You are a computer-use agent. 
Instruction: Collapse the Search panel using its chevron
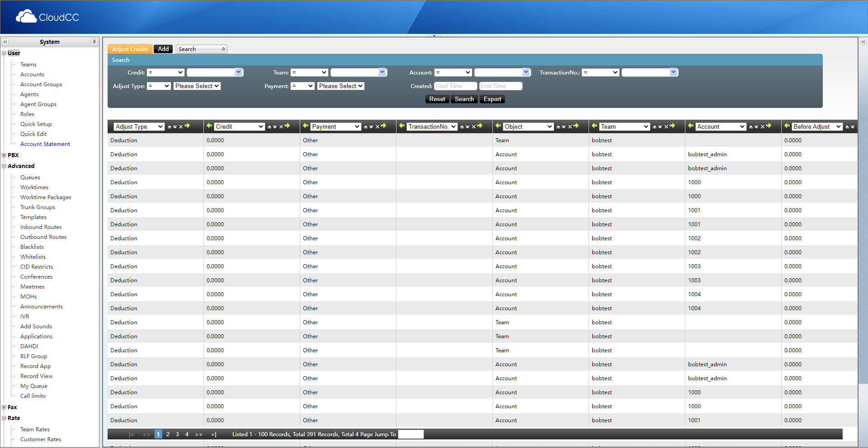coord(223,49)
